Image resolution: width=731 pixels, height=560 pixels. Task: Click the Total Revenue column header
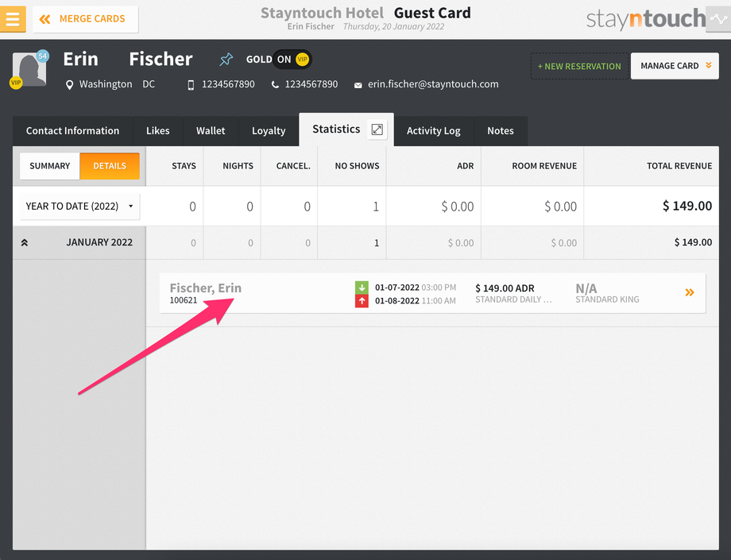coord(679,166)
